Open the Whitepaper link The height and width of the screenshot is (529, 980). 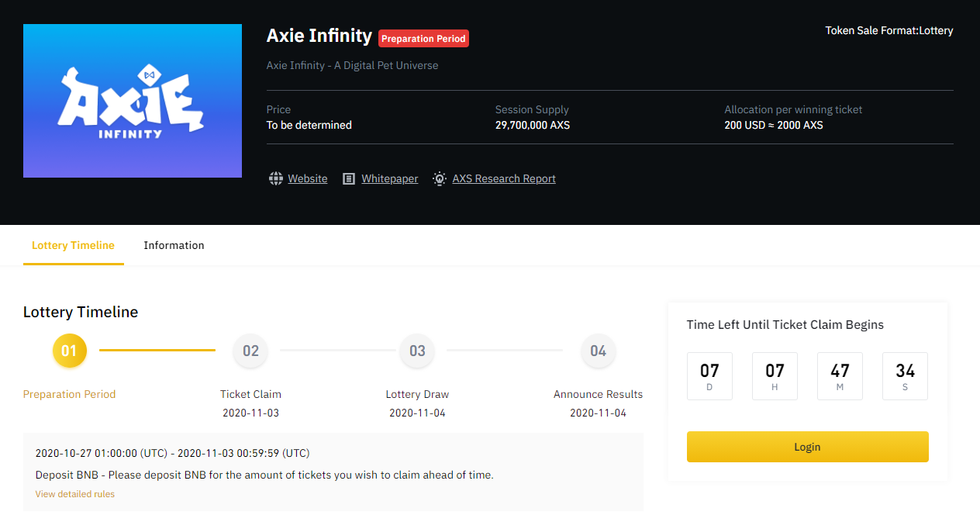[x=389, y=178]
